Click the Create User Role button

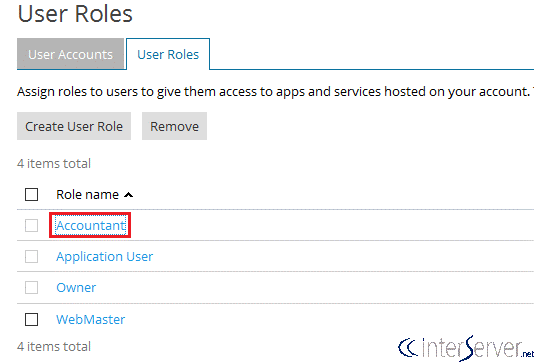coord(74,126)
